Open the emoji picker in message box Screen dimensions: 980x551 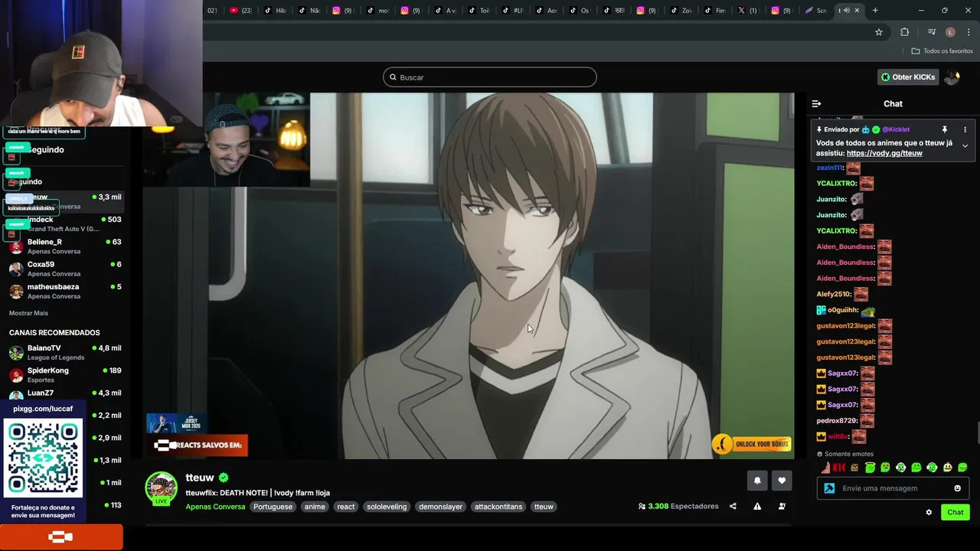click(x=957, y=488)
